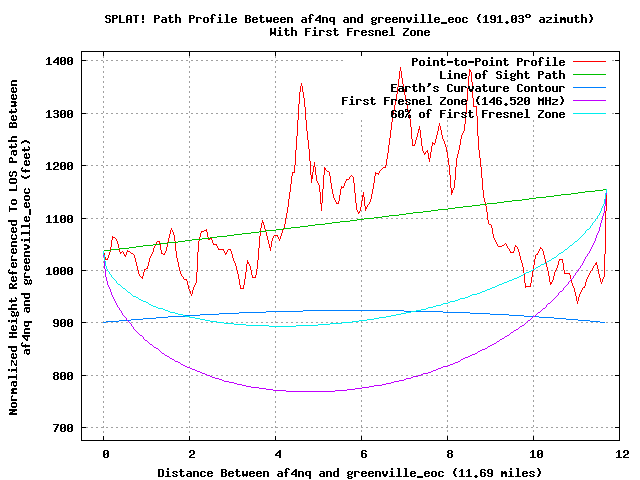Screen dimensions: 640x480
Task: Click the cyan 60% Fresnel legend line sample
Action: click(589, 113)
